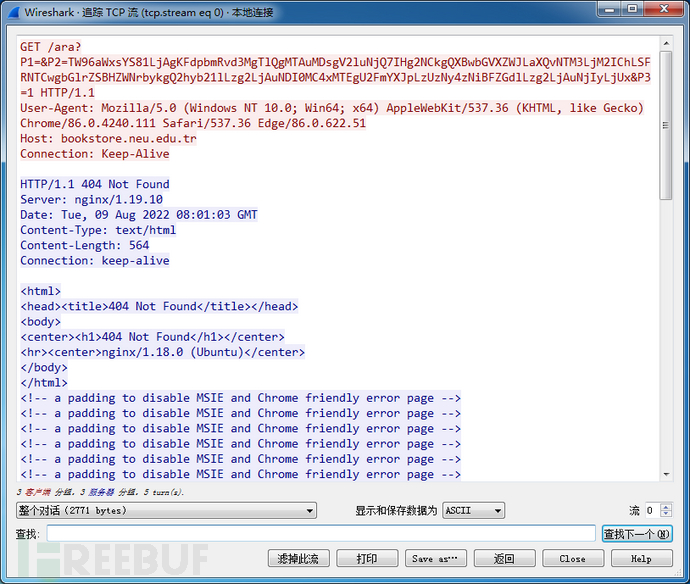Screen dimensions: 690x584
Task: Click the scrollbar up arrow of the stream text
Action: [666, 43]
